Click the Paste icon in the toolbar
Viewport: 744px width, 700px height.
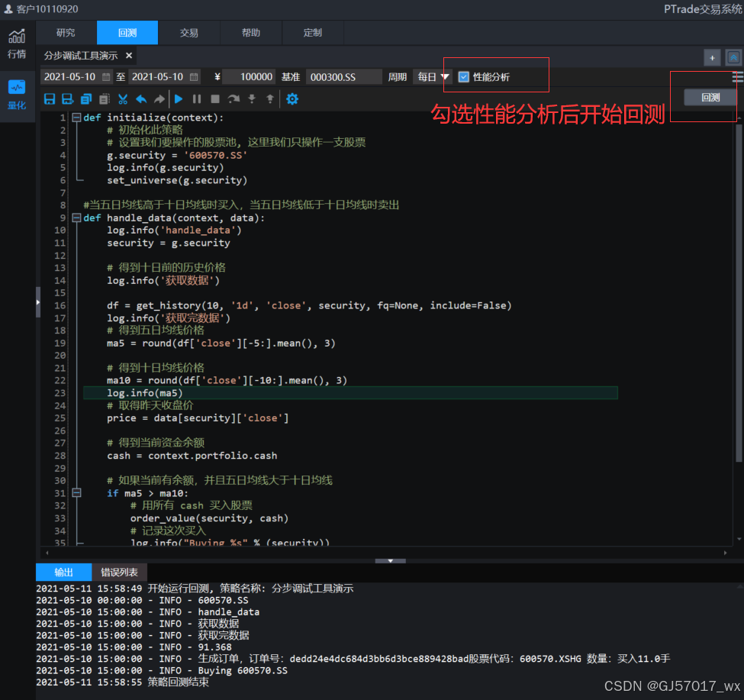[105, 98]
